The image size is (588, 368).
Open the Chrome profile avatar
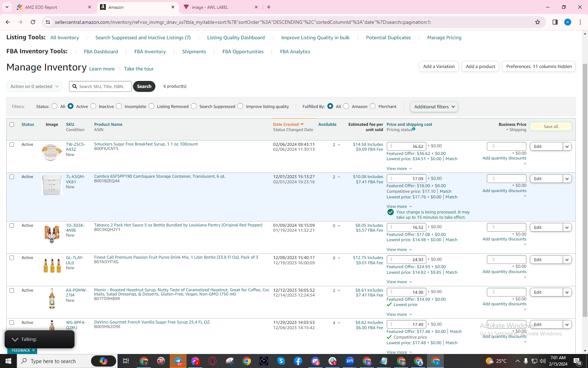[x=568, y=22]
